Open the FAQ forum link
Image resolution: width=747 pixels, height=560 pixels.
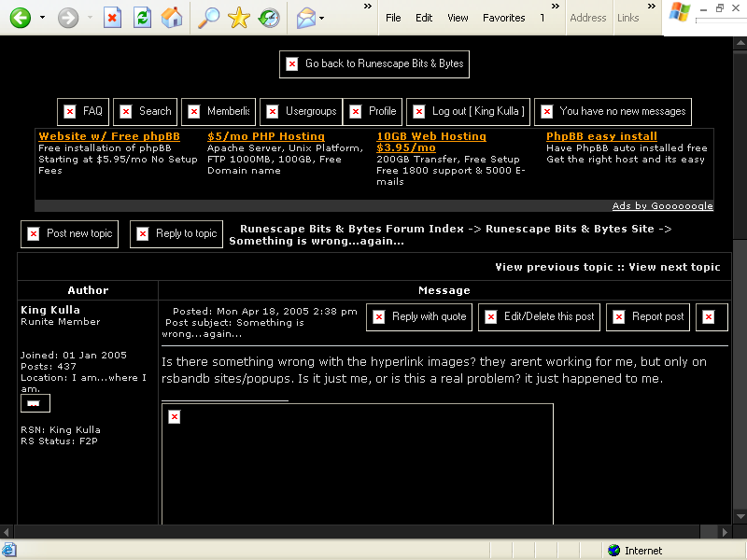(83, 111)
